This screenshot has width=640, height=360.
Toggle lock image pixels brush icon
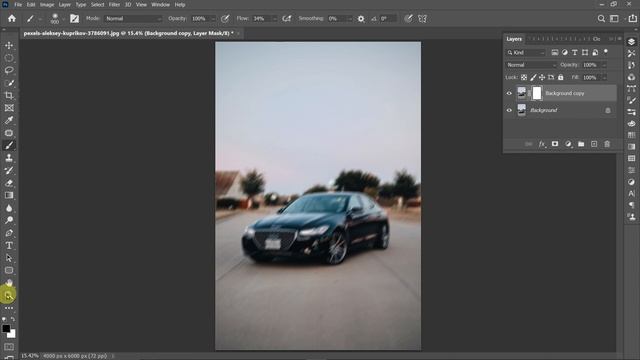533,78
